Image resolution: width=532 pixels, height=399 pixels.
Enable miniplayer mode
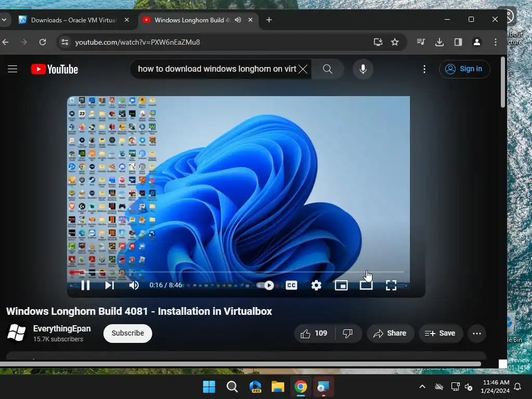tap(341, 285)
